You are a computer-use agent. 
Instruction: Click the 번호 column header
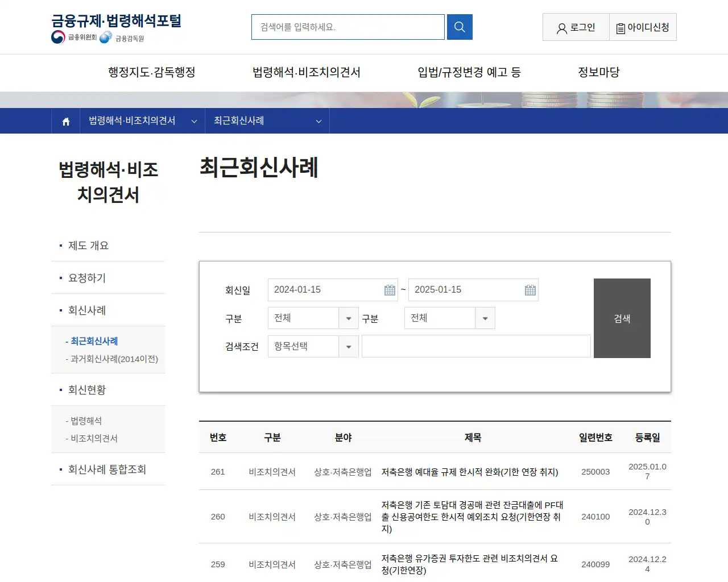pyautogui.click(x=218, y=438)
